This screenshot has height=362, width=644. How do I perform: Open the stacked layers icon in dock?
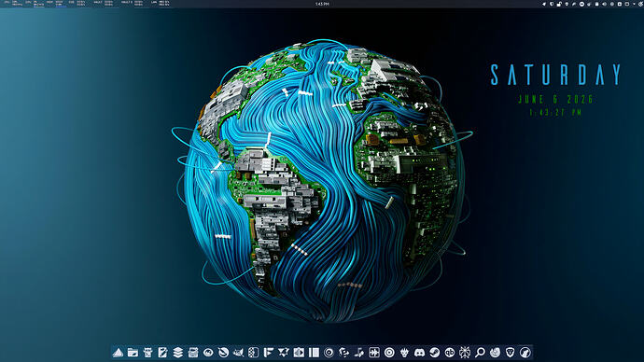tap(178, 352)
